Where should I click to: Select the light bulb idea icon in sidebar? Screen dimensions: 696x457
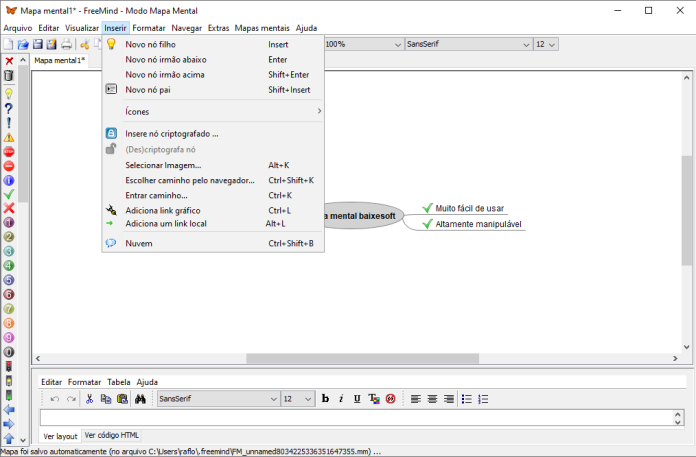[9, 94]
